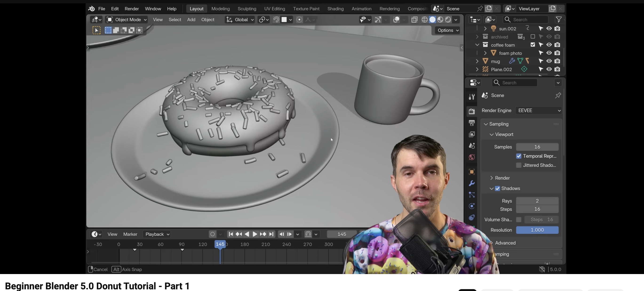Screen dimensions: 644x291
Task: Enable rendered viewport shading mode
Action: (x=448, y=20)
